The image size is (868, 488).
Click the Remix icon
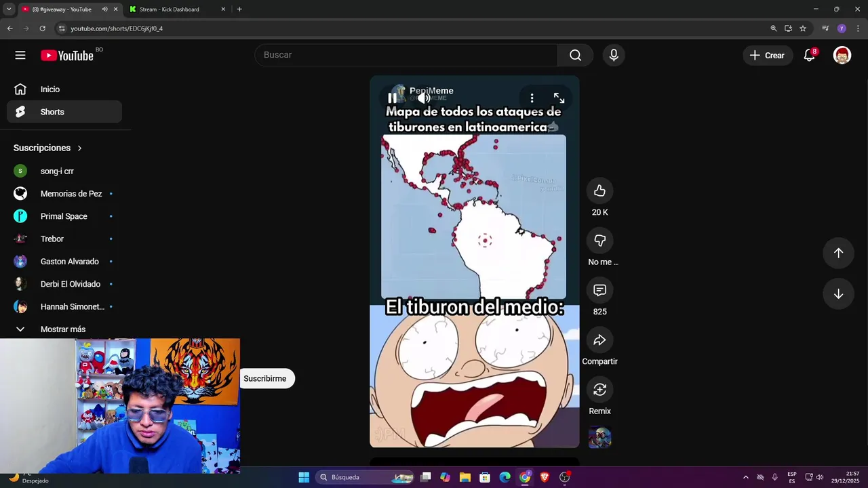[599, 390]
